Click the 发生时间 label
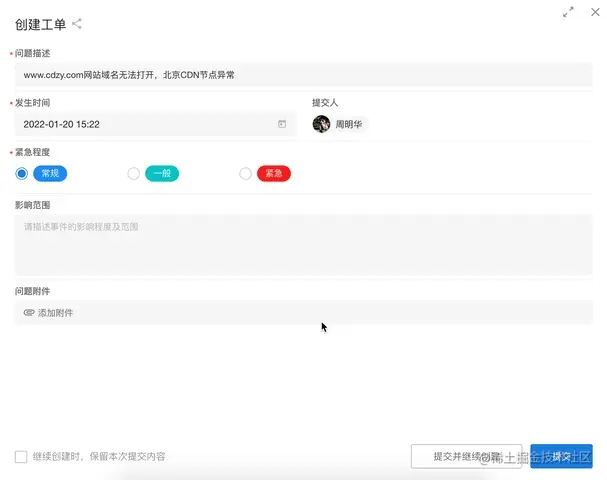Viewport: 607px width, 480px height. point(33,103)
